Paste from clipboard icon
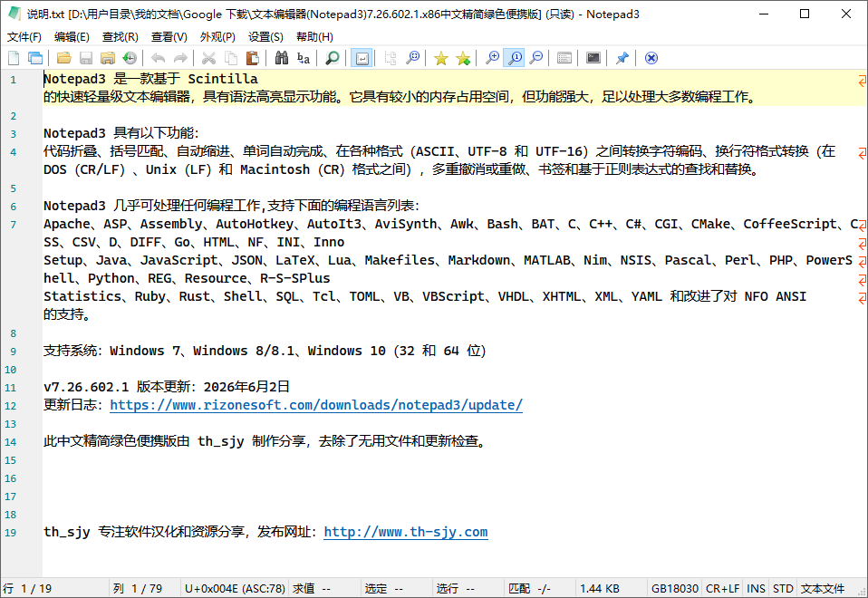This screenshot has width=868, height=598. click(x=253, y=58)
